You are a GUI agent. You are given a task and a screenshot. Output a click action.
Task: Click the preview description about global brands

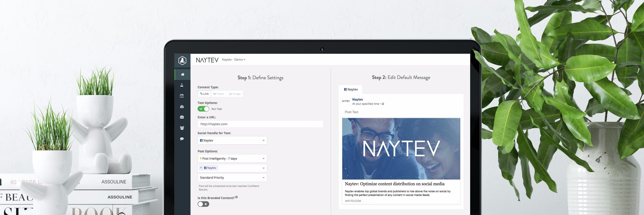(x=398, y=193)
